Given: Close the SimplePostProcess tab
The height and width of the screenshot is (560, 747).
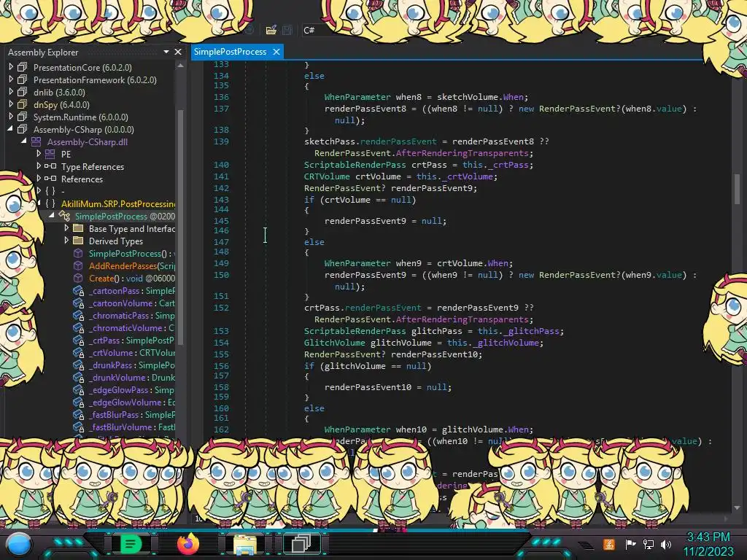Looking at the screenshot, I should point(276,52).
